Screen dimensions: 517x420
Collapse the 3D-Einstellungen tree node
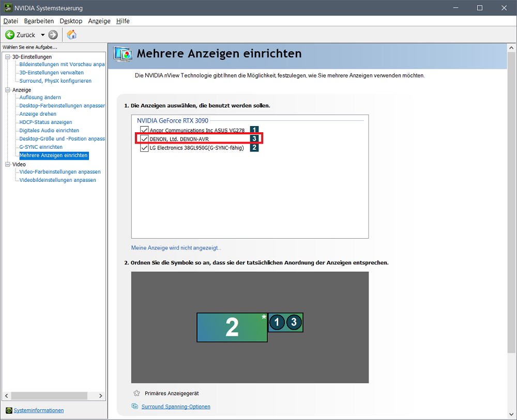click(8, 57)
